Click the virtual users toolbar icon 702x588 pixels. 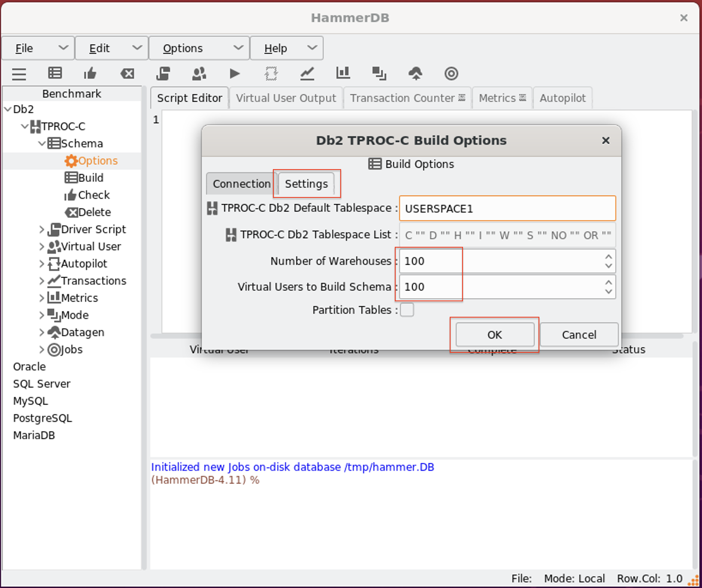tap(199, 74)
